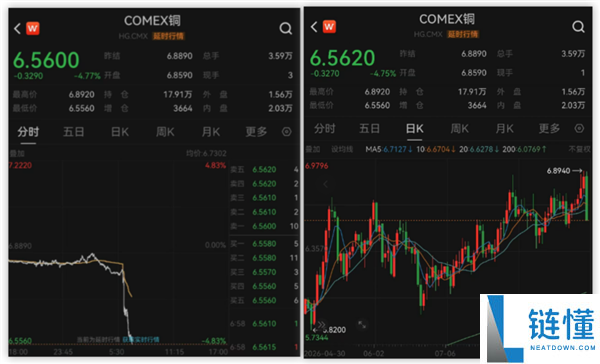This screenshot has height=364, width=600.
Task: Switch to 日K tab in the left panel
Action: tap(120, 132)
